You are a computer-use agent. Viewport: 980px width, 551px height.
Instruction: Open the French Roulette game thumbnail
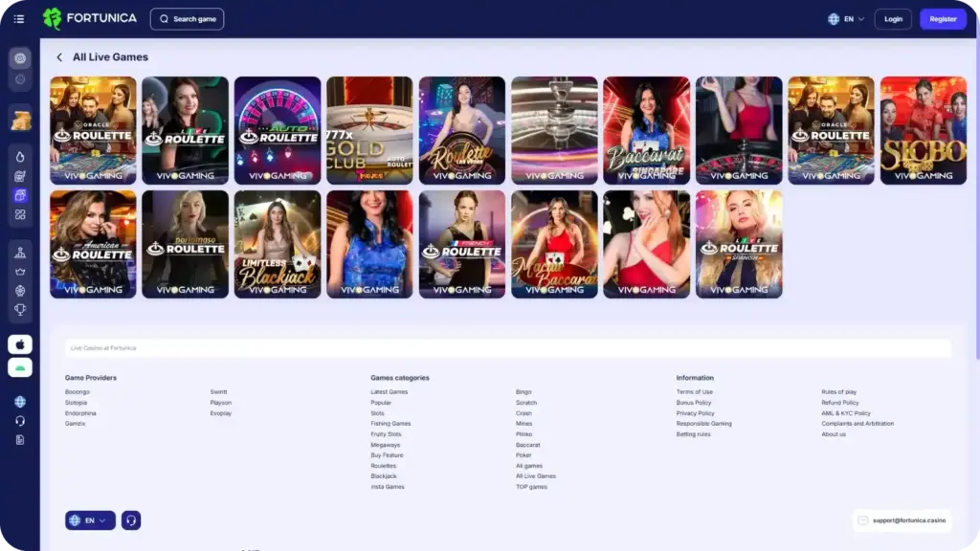point(462,244)
